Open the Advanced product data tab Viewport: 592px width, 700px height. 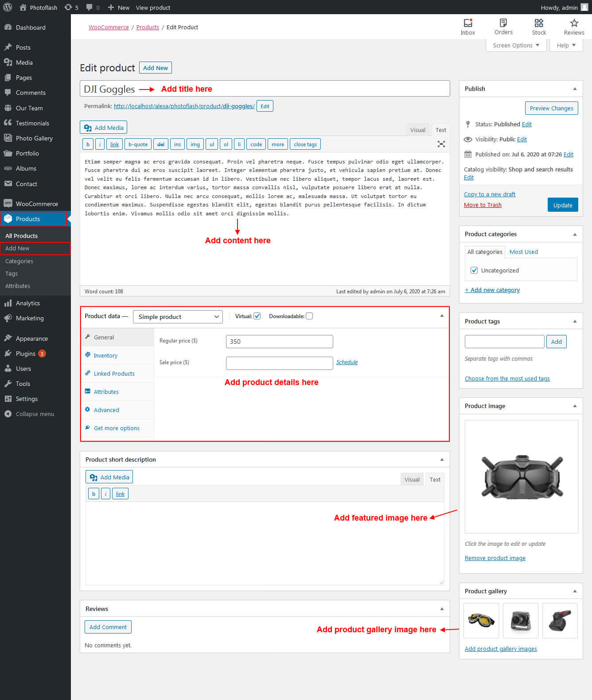[117, 410]
